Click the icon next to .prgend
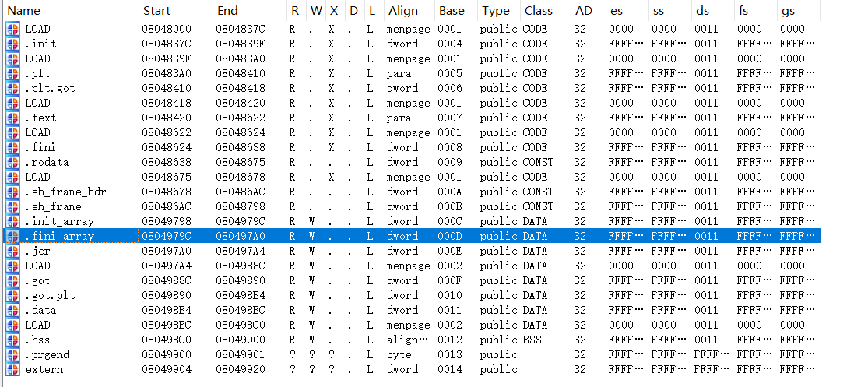Viewport: 868px width, 387px height. click(x=12, y=355)
